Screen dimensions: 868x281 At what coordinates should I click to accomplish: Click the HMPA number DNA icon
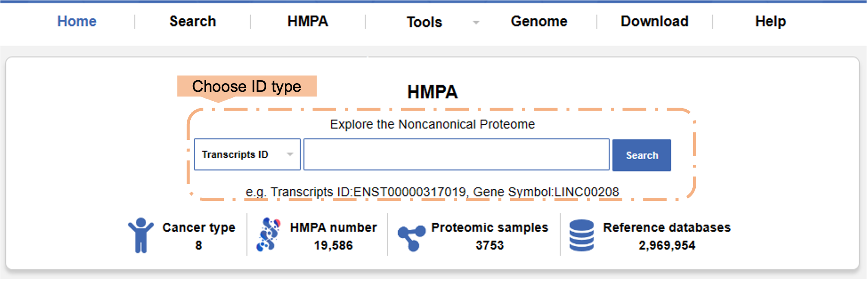pyautogui.click(x=268, y=235)
